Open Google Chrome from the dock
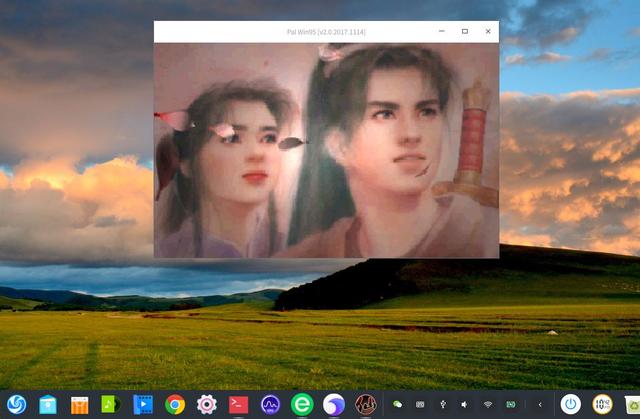Image resolution: width=640 pixels, height=419 pixels. (x=175, y=404)
